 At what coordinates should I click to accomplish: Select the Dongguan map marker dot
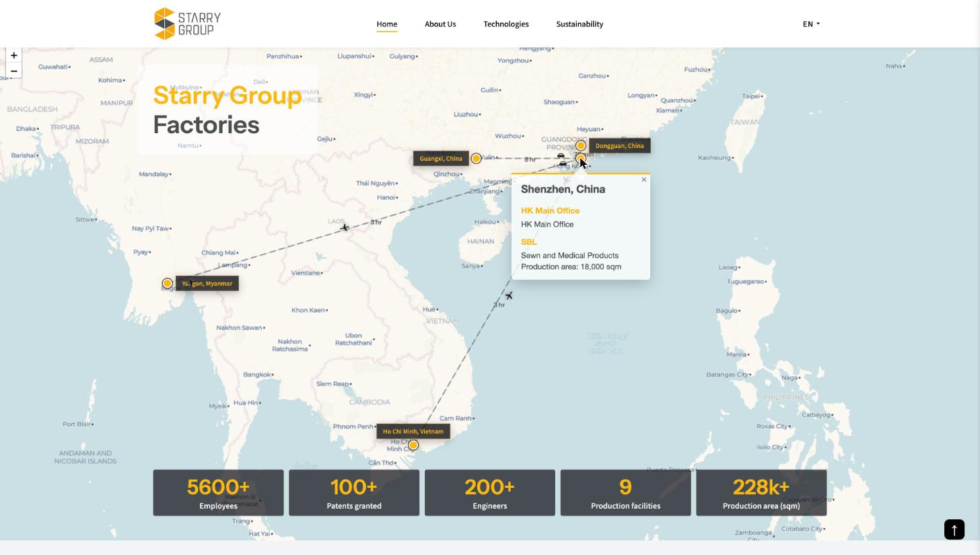pyautogui.click(x=581, y=145)
